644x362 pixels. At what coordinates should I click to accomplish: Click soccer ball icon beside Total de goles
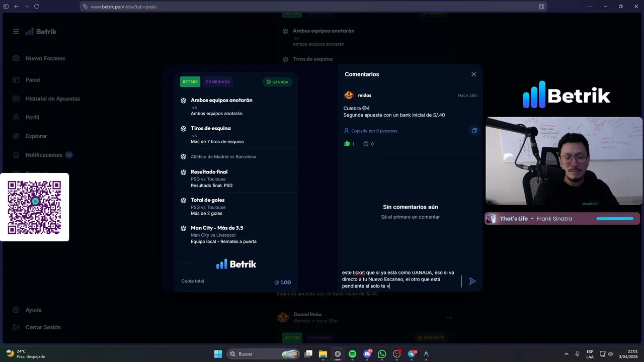tap(183, 200)
